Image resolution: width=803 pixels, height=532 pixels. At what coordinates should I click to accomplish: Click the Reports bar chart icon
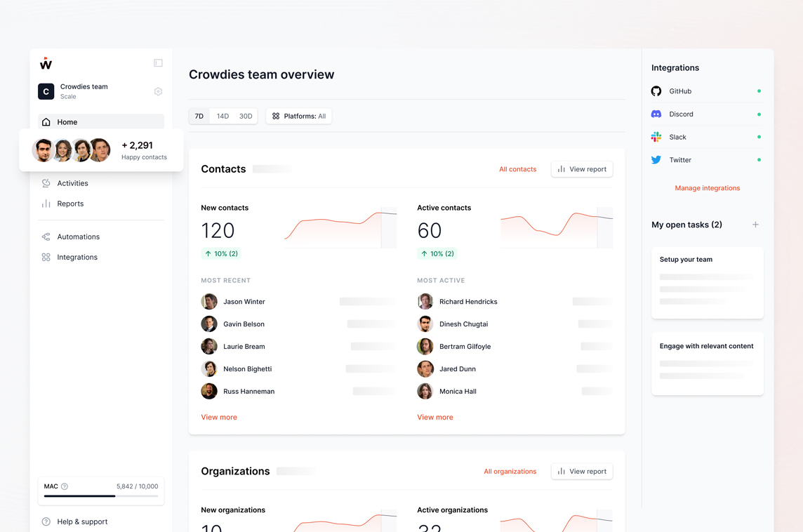(46, 204)
